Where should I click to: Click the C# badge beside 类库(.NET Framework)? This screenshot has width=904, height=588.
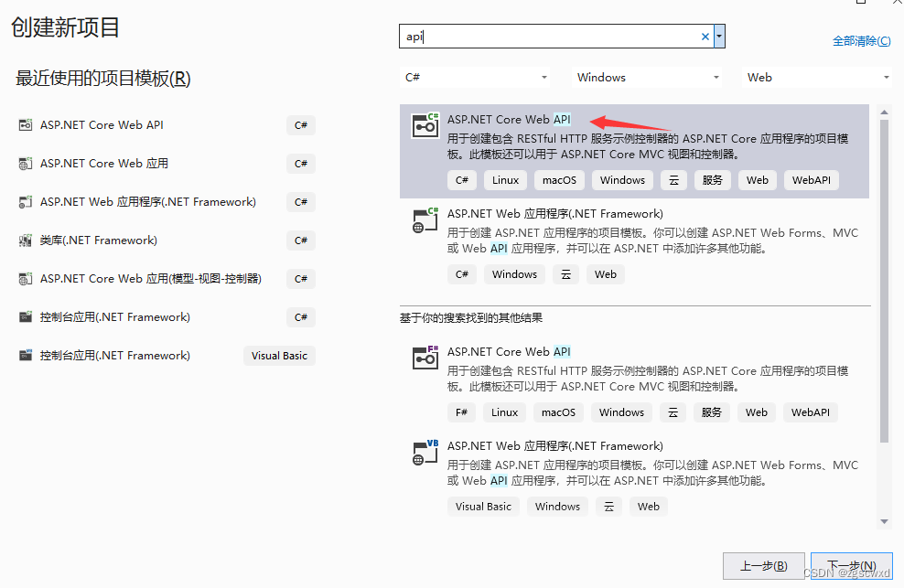[x=301, y=241]
